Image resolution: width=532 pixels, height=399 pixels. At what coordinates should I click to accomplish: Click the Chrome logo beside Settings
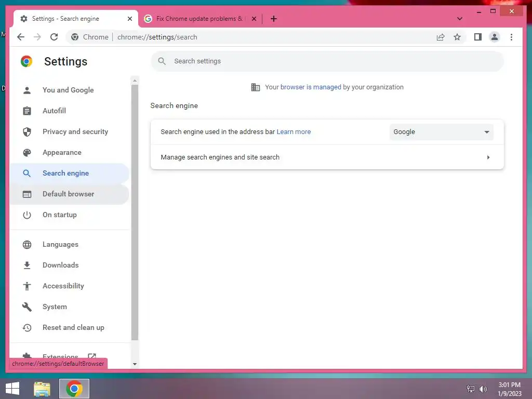pyautogui.click(x=26, y=61)
